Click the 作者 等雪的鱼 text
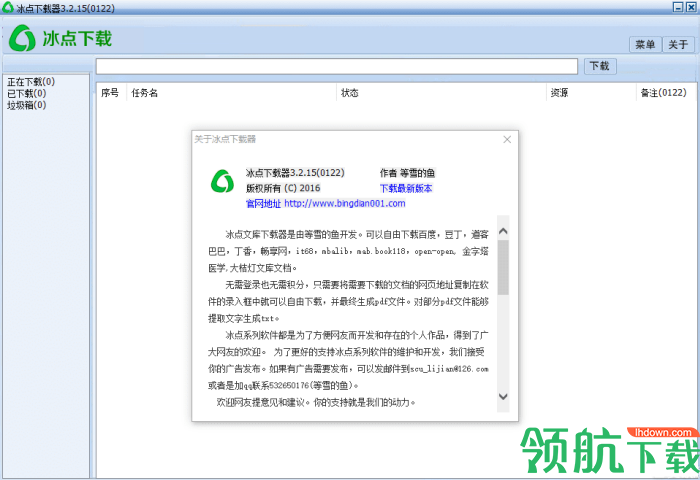The width and height of the screenshot is (700, 480). tap(407, 173)
